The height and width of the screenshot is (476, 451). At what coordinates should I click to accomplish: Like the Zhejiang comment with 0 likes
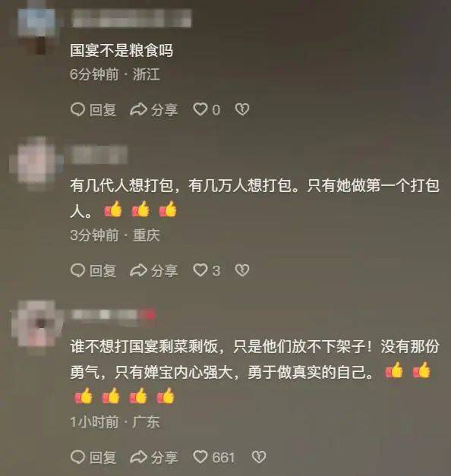(207, 109)
